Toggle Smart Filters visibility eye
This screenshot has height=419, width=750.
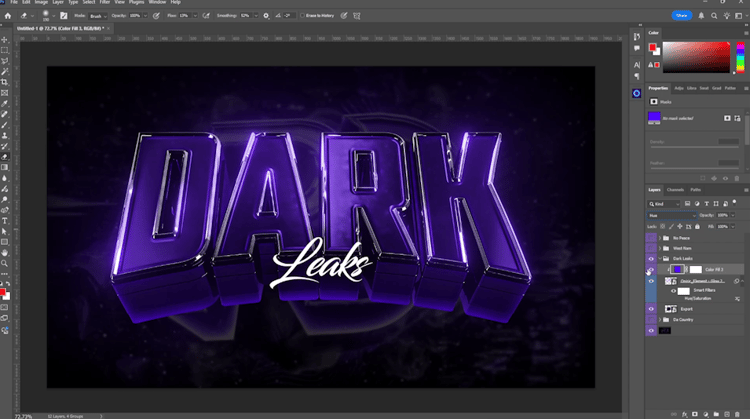pyautogui.click(x=673, y=291)
